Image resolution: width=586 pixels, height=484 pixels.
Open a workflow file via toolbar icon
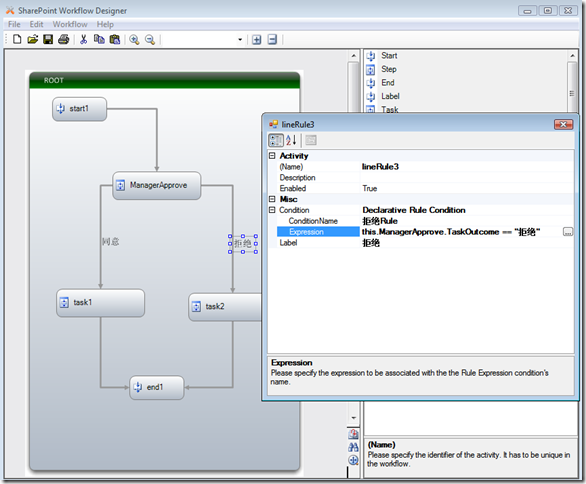coord(33,39)
